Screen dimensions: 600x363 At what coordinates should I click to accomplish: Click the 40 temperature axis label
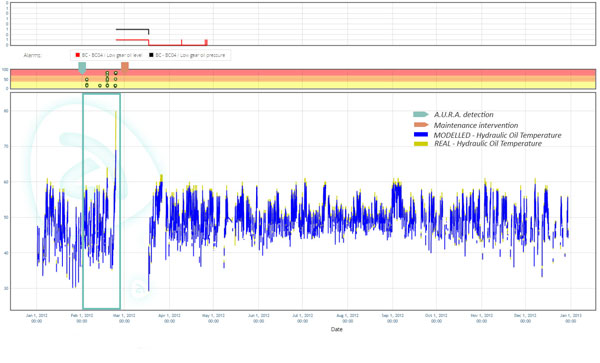click(7, 253)
